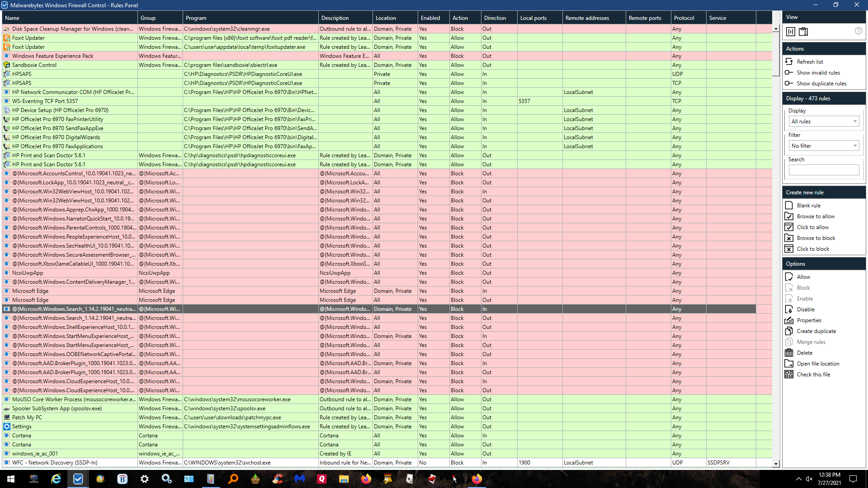868x488 pixels.
Task: Click the Create duplicate icon
Action: pyautogui.click(x=789, y=331)
